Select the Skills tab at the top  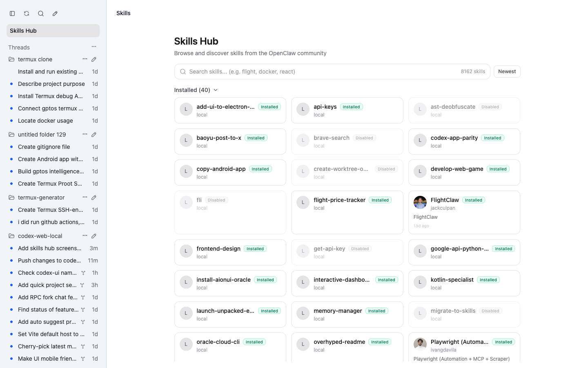tap(123, 13)
